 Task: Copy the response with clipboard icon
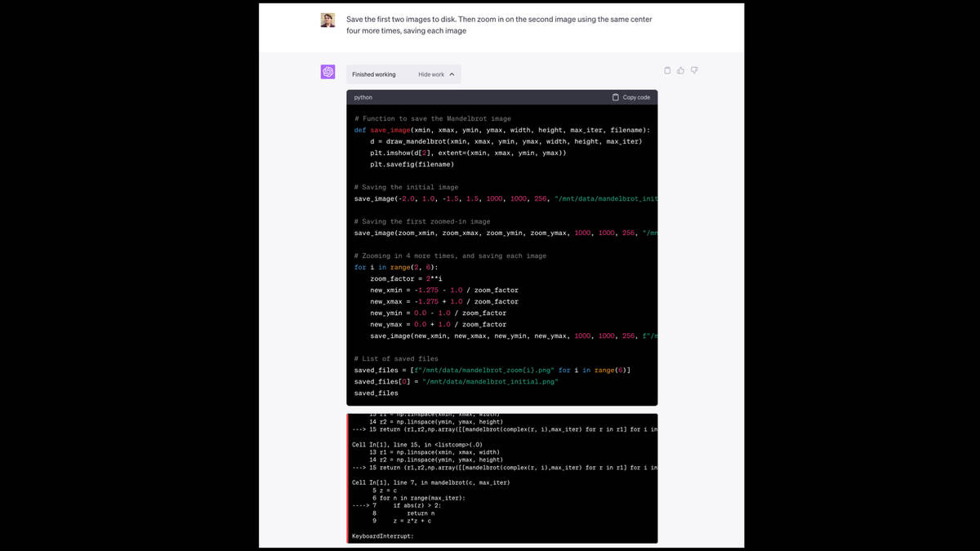click(x=667, y=70)
